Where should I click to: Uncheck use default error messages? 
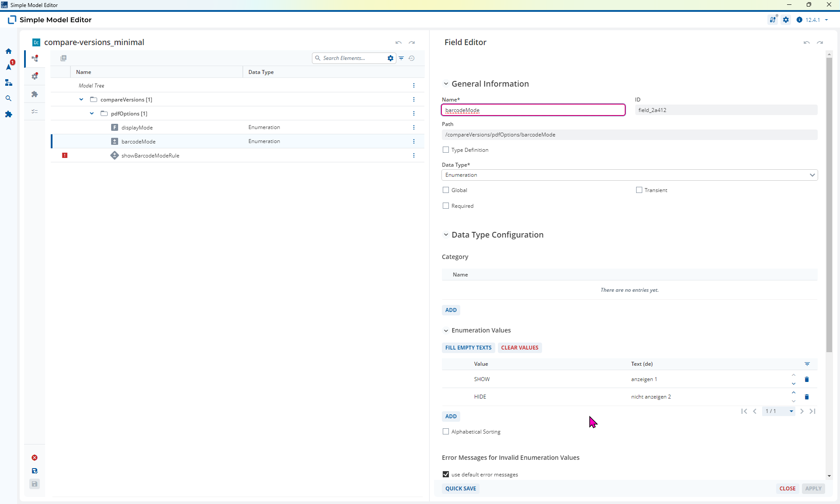[x=446, y=474]
